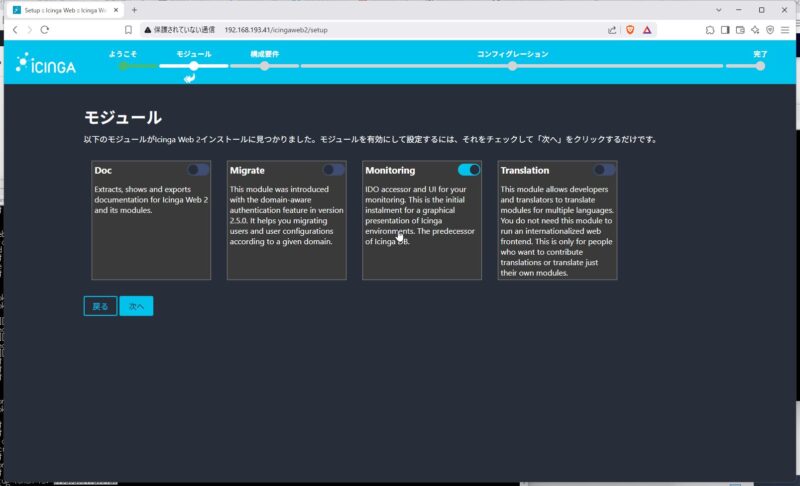Click the モジュール page heading

tap(123, 118)
